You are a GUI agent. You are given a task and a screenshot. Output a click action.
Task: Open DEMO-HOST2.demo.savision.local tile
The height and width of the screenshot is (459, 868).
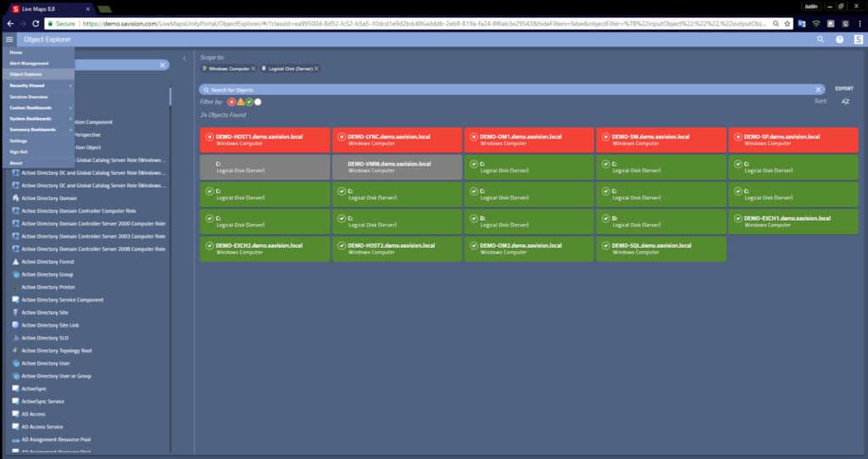[x=397, y=249]
